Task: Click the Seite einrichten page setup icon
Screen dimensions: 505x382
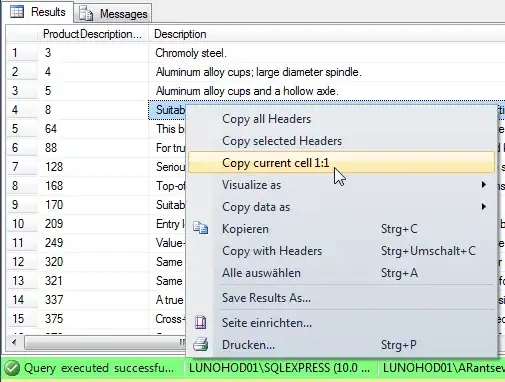Action: pos(200,322)
